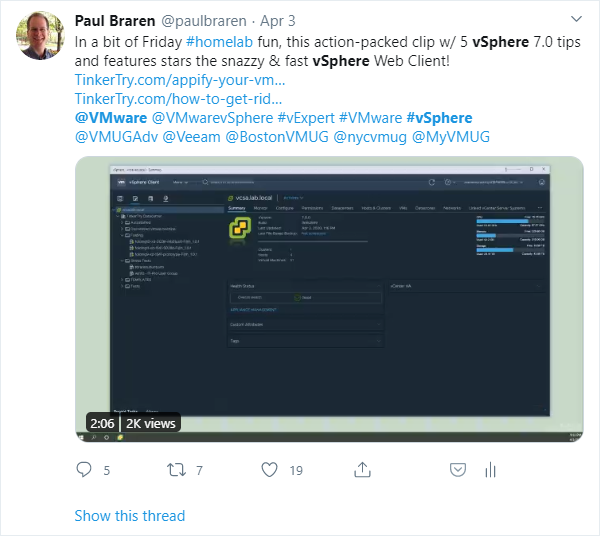The image size is (600, 536).
Task: Click the reply speech bubble icon
Action: point(84,470)
